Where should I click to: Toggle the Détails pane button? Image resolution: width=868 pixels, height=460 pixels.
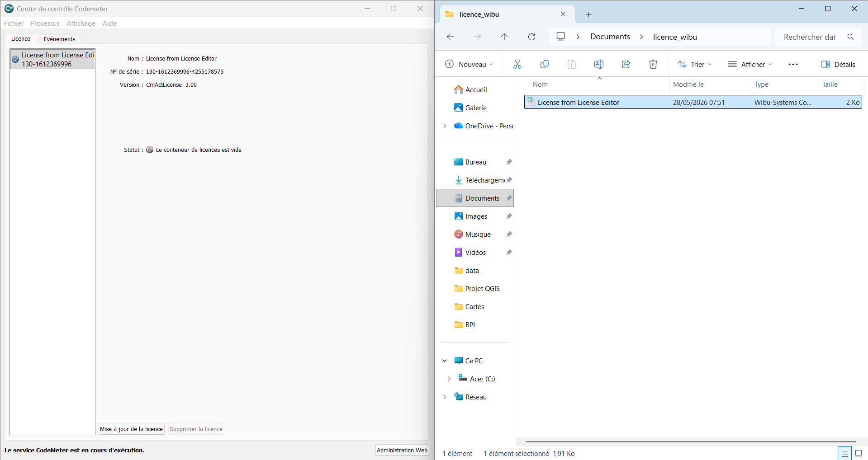pyautogui.click(x=838, y=64)
